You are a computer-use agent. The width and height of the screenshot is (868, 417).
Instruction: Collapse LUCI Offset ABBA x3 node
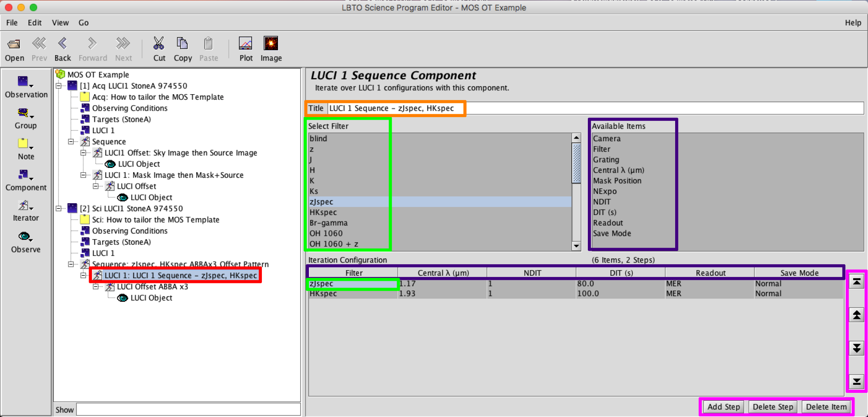[96, 287]
